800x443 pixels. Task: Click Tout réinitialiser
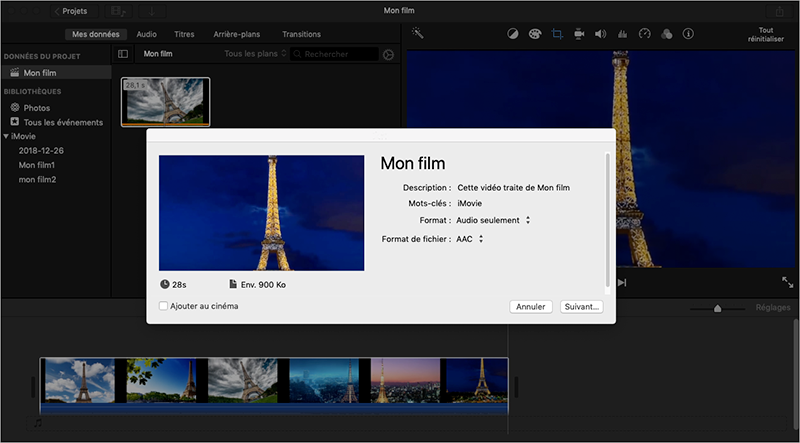pos(765,34)
